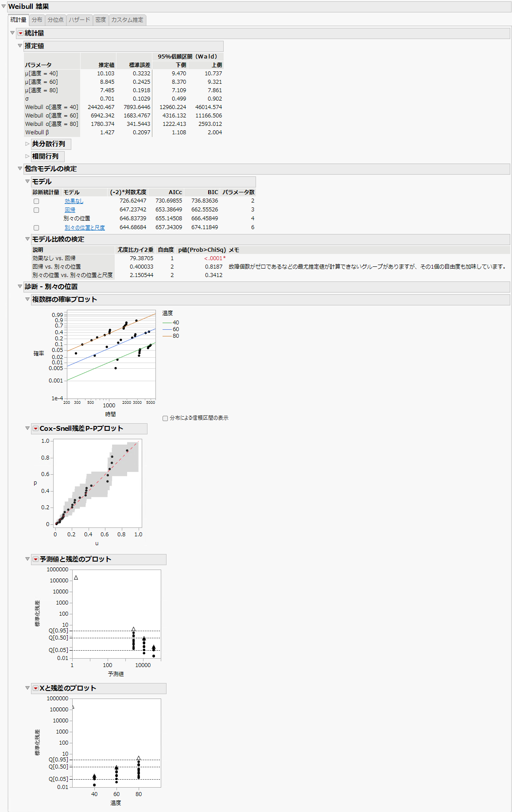Image resolution: width=512 pixels, height=812 pixels.
Task: Switch to the 密度 tab
Action: [101, 20]
